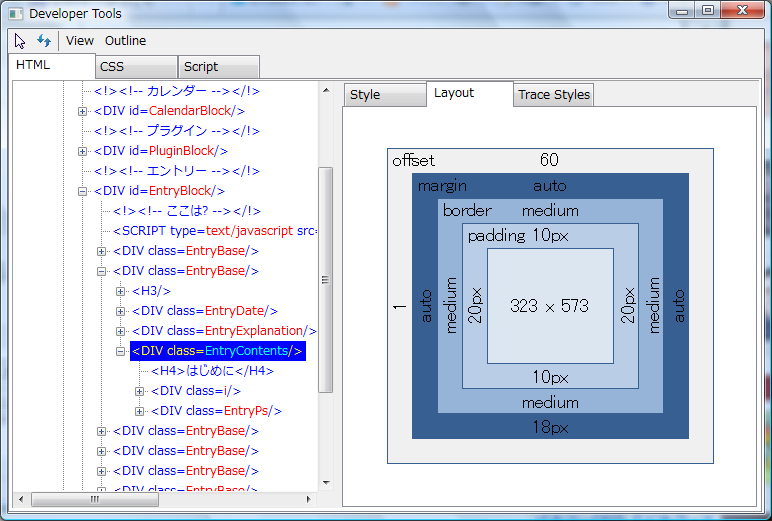This screenshot has width=772, height=521.
Task: Select the SCRIPT type=text/javascript node
Action: [x=215, y=231]
